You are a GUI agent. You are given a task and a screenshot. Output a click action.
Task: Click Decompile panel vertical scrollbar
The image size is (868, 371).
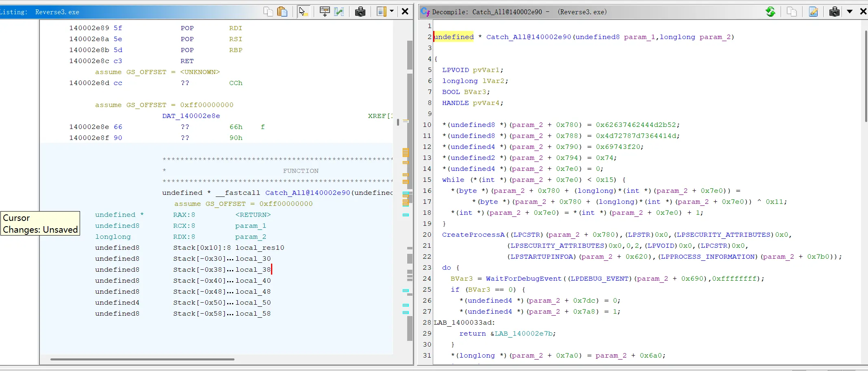coord(866,75)
